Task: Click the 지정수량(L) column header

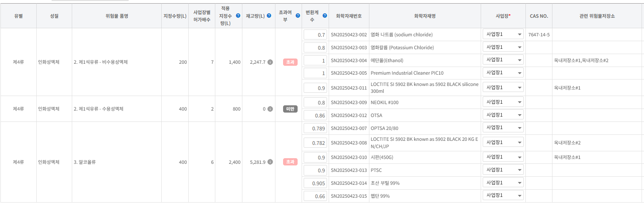Action: point(175,16)
